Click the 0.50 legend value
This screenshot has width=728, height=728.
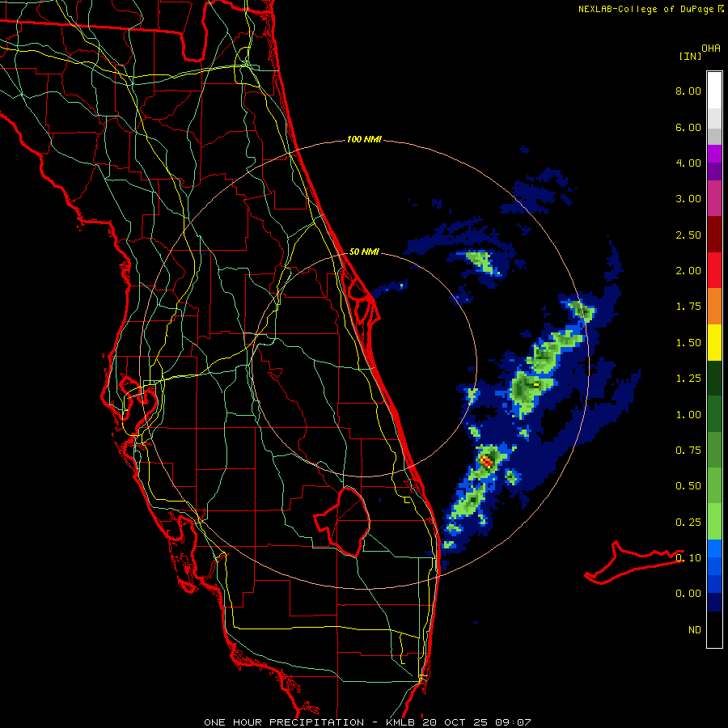(x=688, y=486)
